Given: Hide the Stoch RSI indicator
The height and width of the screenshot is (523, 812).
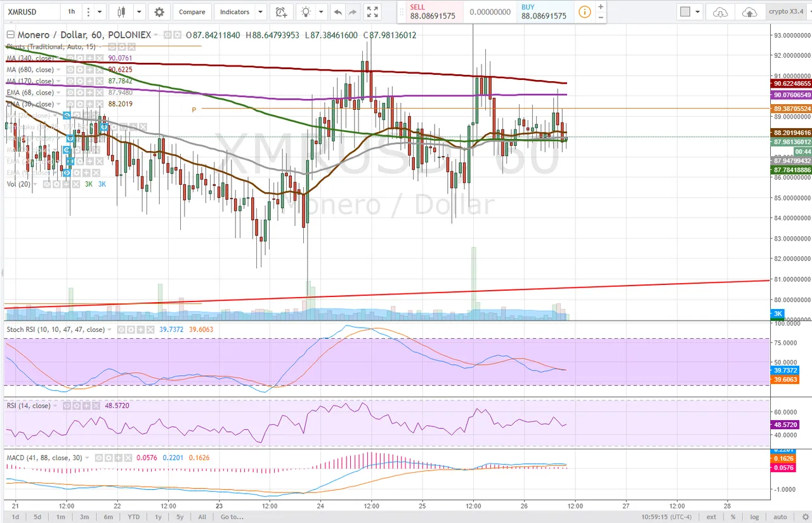Looking at the screenshot, I should (121, 330).
